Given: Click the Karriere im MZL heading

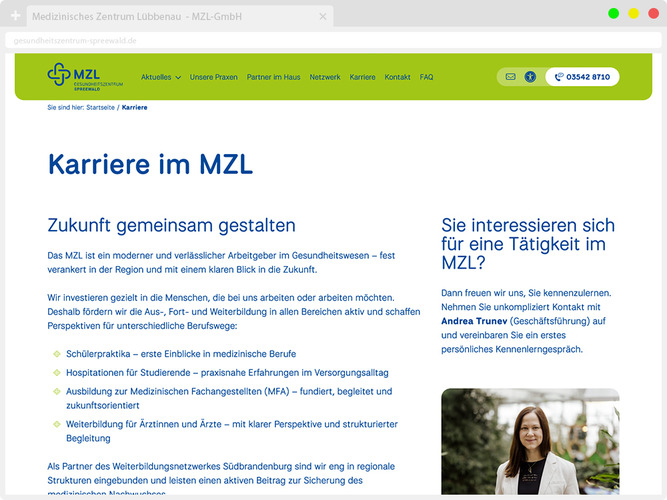Looking at the screenshot, I should coord(150,164).
